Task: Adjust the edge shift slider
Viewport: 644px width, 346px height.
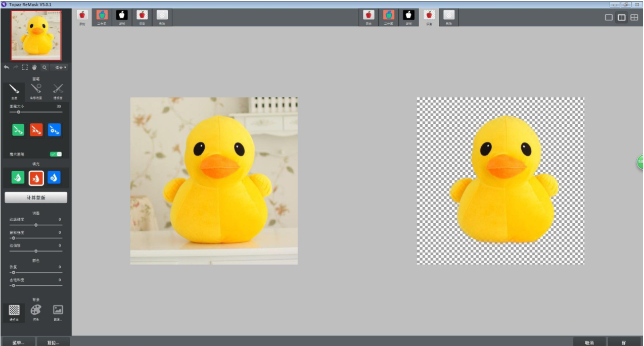Action: click(x=35, y=251)
